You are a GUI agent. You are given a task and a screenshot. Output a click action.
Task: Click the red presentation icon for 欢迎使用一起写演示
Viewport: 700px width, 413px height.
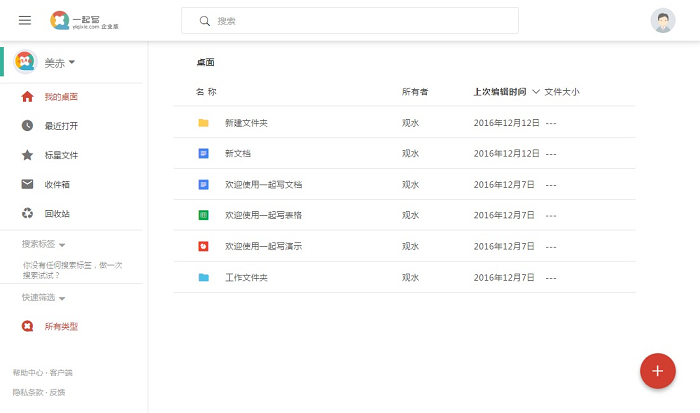(x=203, y=246)
